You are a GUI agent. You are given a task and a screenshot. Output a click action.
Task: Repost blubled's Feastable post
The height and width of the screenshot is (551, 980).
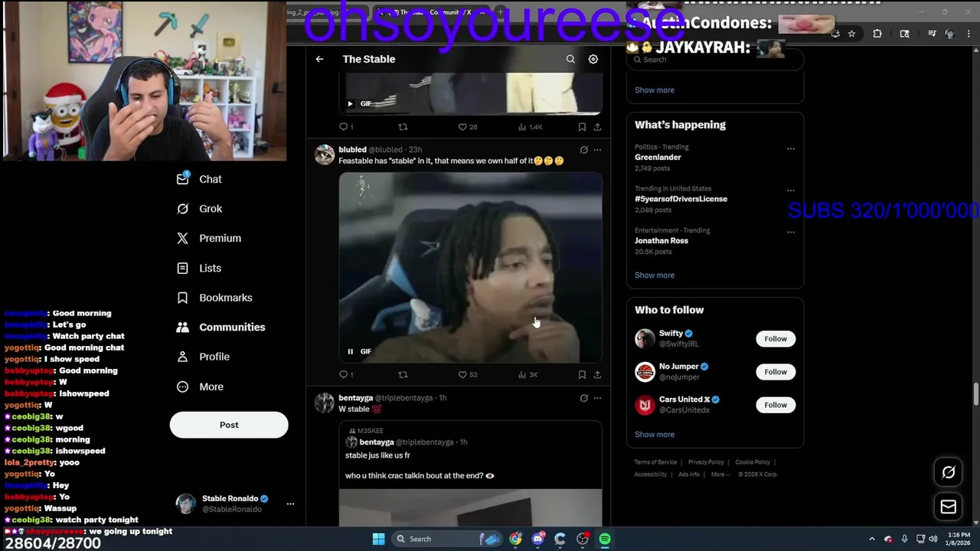[x=403, y=374]
